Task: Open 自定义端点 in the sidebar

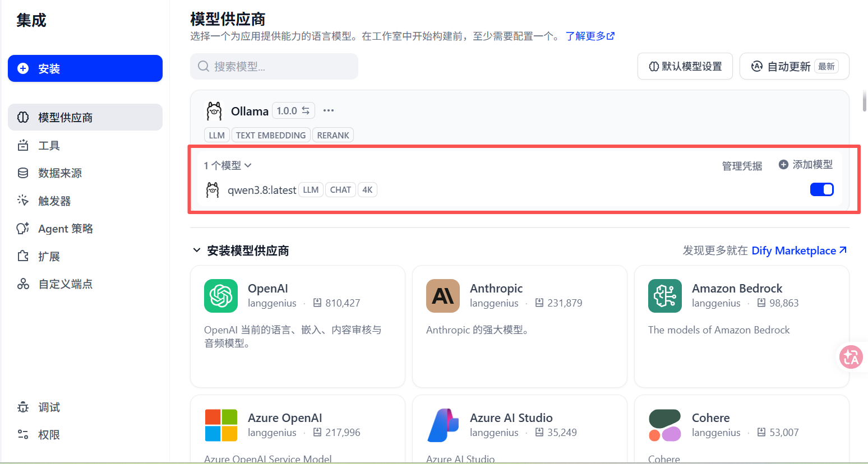Action: [x=85, y=284]
